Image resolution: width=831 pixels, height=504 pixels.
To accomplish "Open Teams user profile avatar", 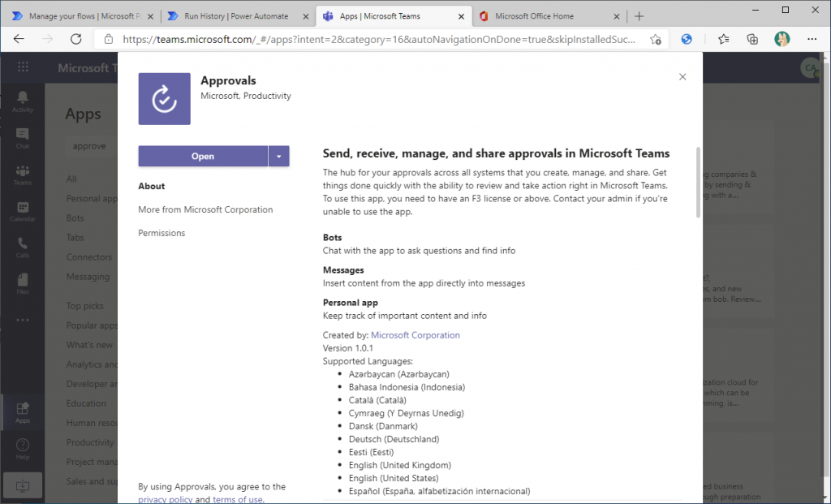I will click(810, 68).
